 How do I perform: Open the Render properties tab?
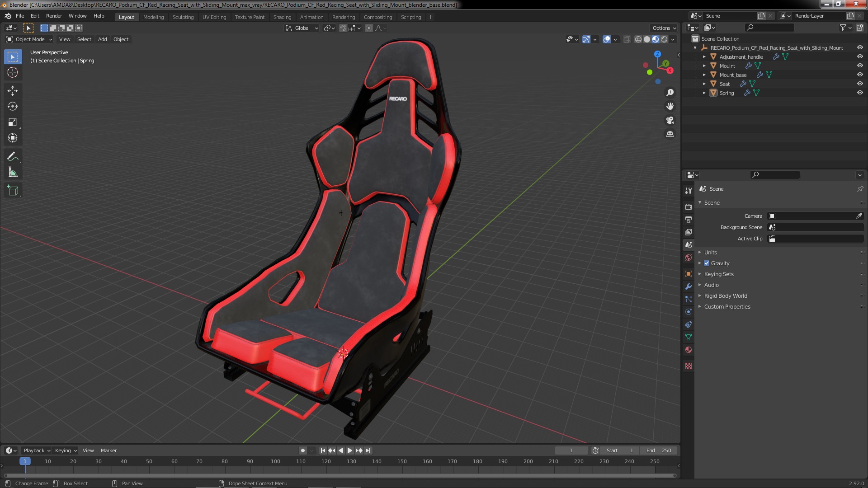pos(689,207)
